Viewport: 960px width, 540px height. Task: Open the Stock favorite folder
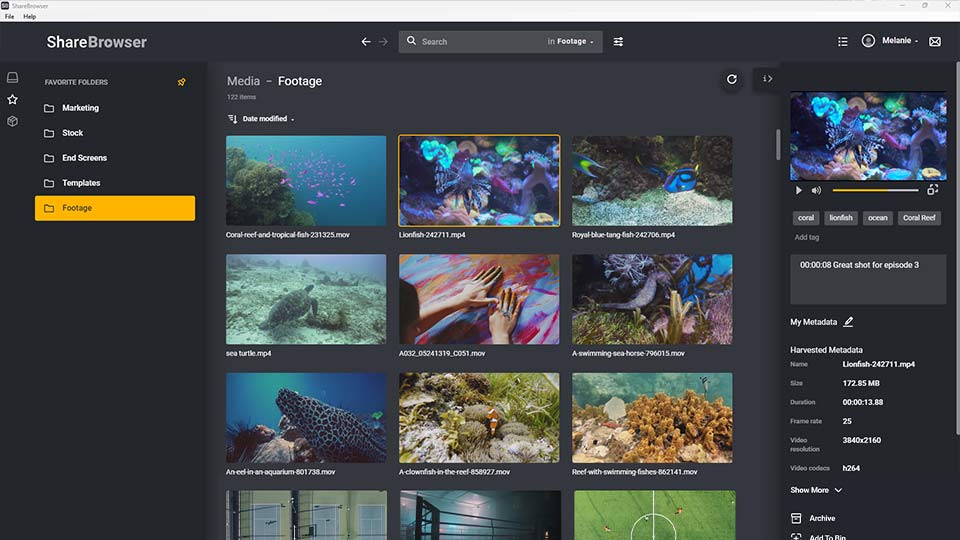(115, 133)
